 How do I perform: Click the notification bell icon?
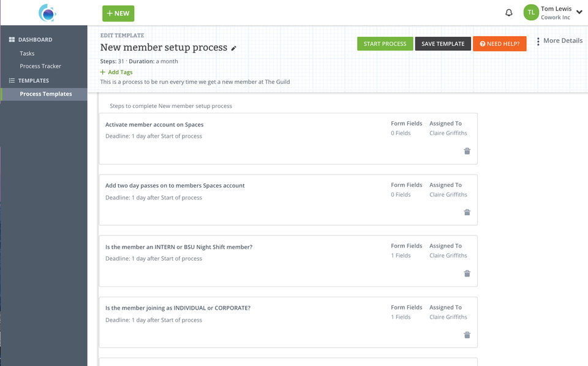click(508, 13)
